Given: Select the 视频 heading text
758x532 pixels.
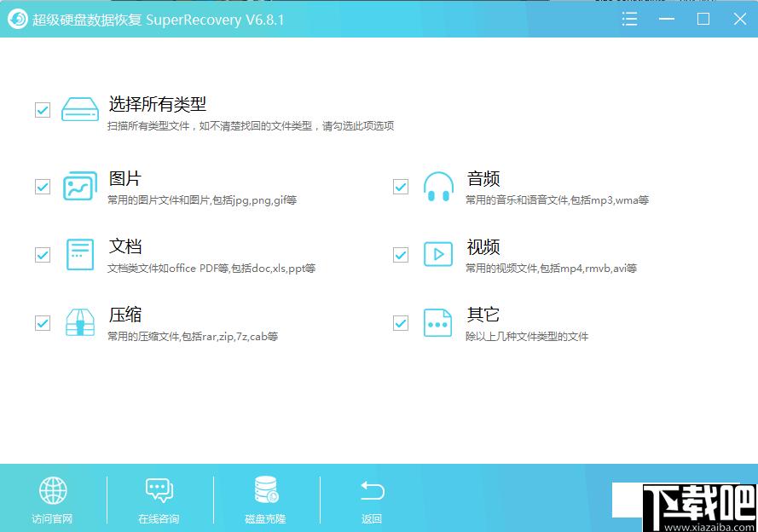Looking at the screenshot, I should pos(483,246).
